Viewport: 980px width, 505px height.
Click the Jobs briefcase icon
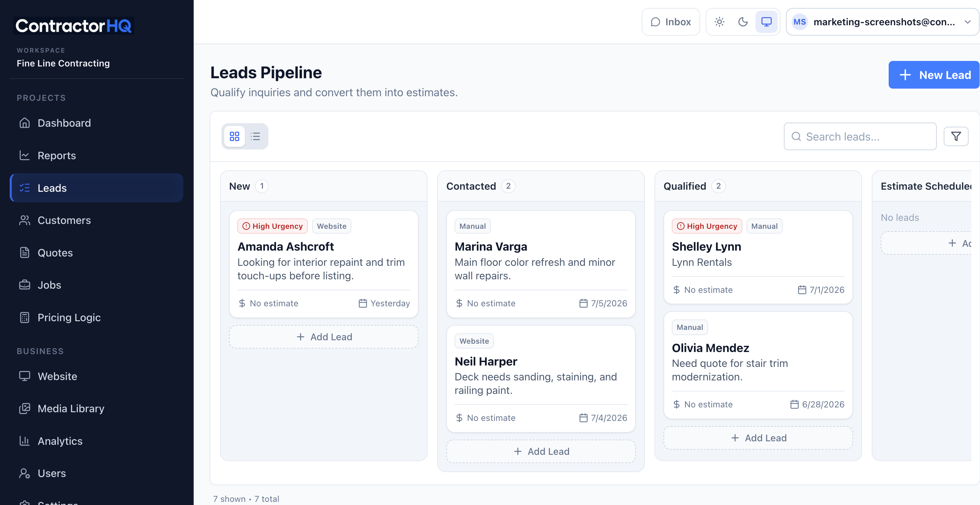coord(25,285)
